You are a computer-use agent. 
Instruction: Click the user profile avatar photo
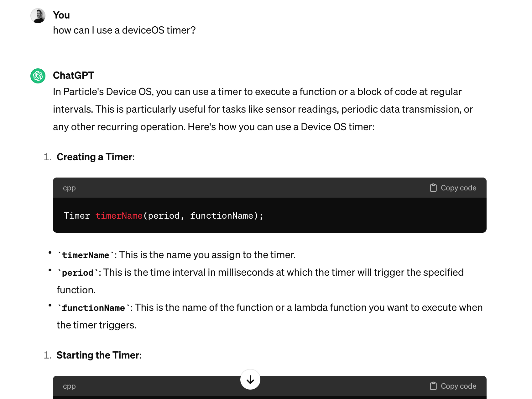tap(38, 16)
